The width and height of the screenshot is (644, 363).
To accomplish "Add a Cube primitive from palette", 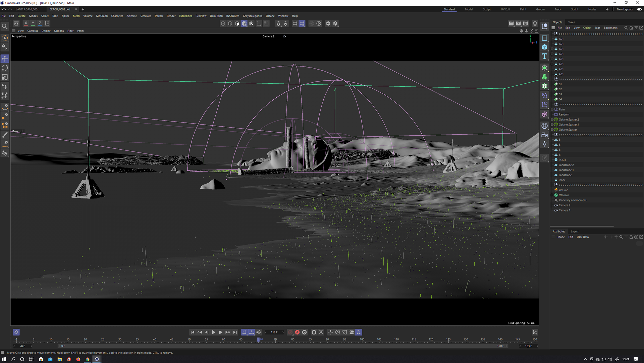I will coord(544,47).
